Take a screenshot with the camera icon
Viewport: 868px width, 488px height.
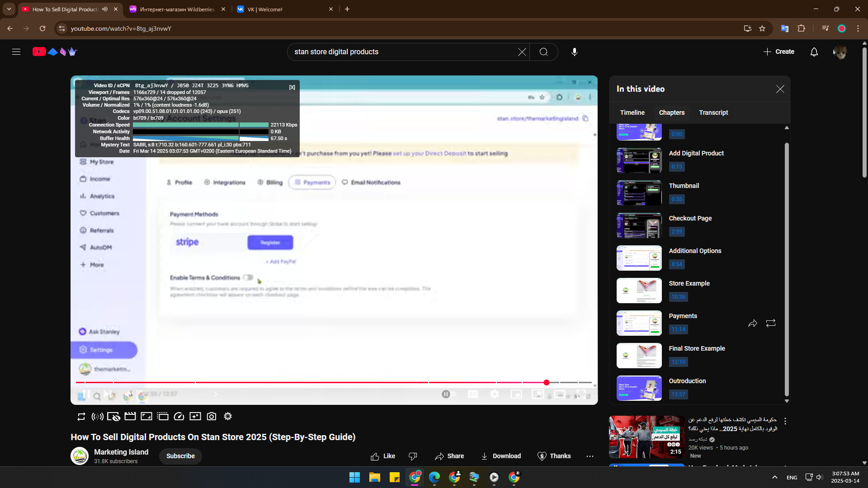pyautogui.click(x=212, y=417)
